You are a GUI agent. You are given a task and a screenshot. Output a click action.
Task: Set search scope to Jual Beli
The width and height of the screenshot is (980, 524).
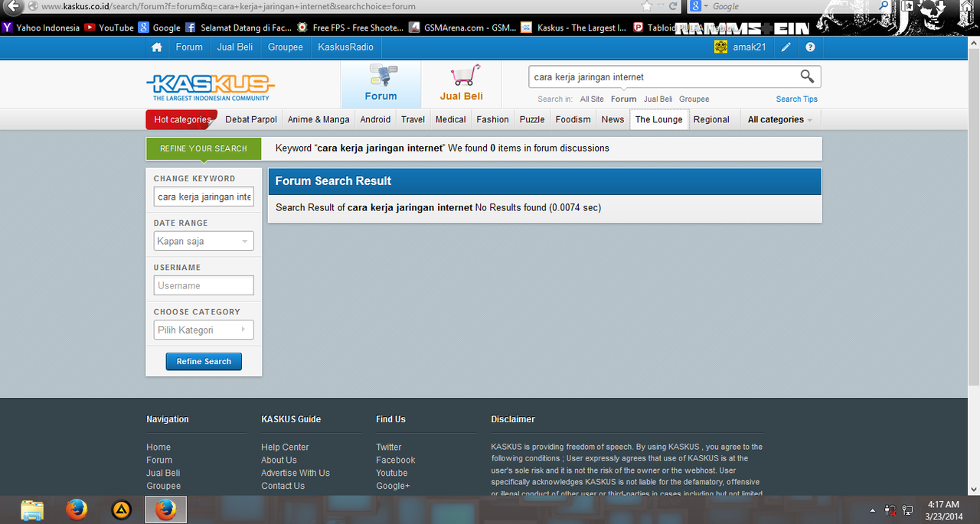pyautogui.click(x=658, y=99)
